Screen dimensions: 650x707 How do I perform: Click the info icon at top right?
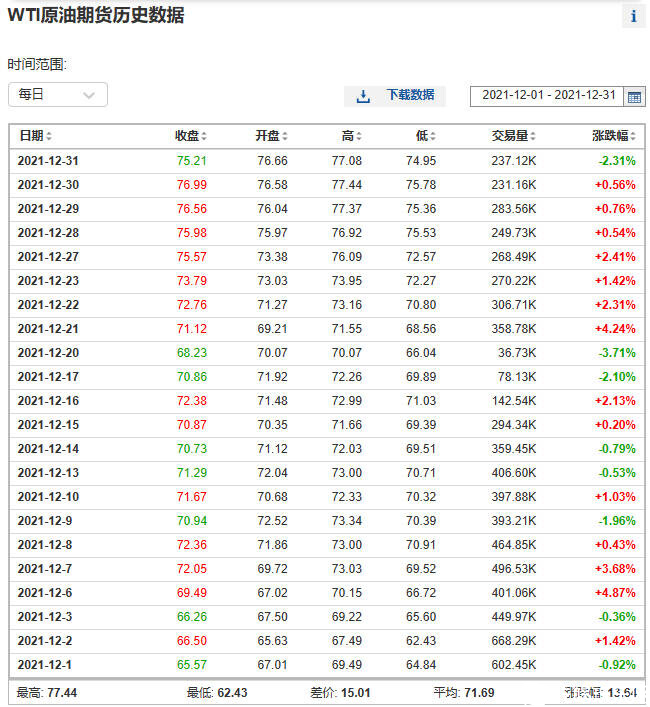point(633,16)
